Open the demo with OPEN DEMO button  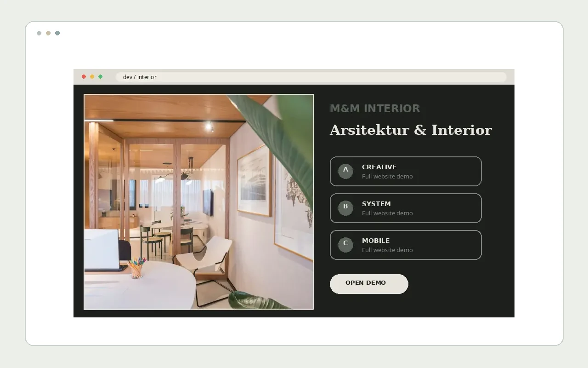369,284
